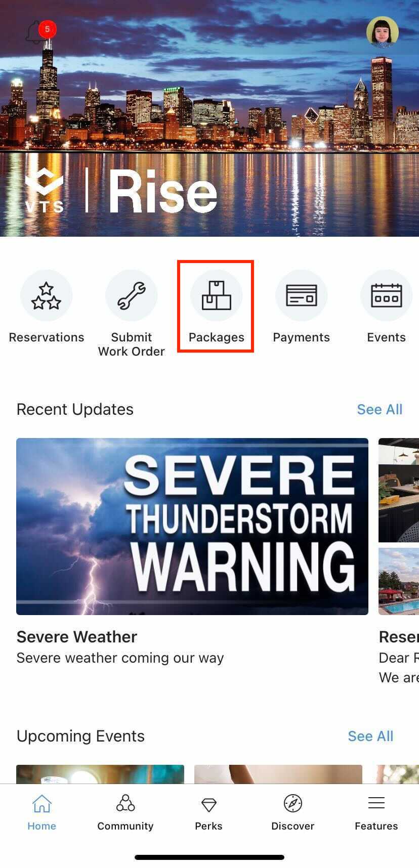Select Submit Work Order wrench icon
This screenshot has width=419, height=868.
tap(132, 296)
